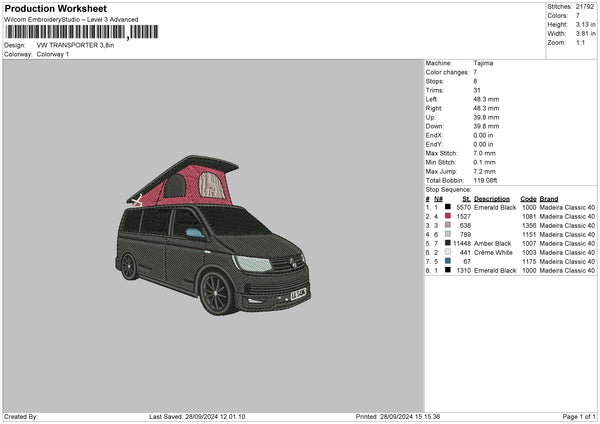Viewport: 600px width, 424px height.
Task: Pick the pink-grey swatch with code 1356
Action: pos(448,225)
